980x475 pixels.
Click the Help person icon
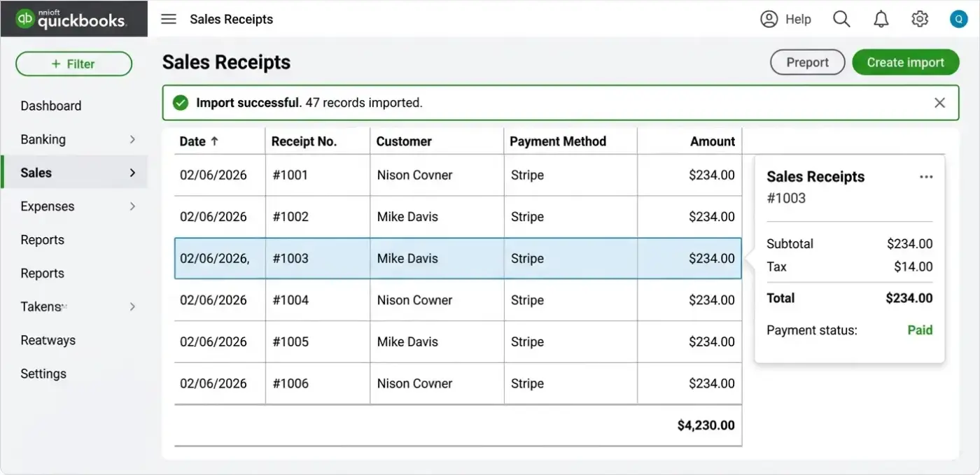click(x=769, y=19)
